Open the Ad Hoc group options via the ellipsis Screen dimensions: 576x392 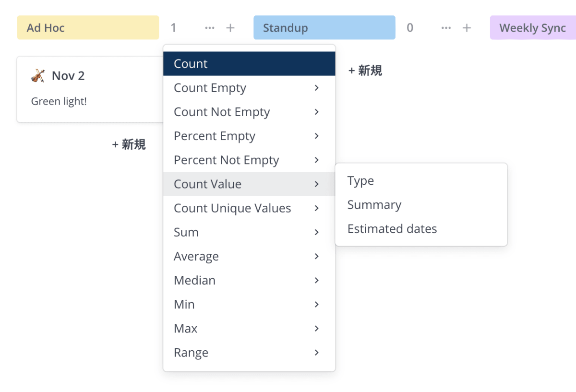tap(209, 27)
